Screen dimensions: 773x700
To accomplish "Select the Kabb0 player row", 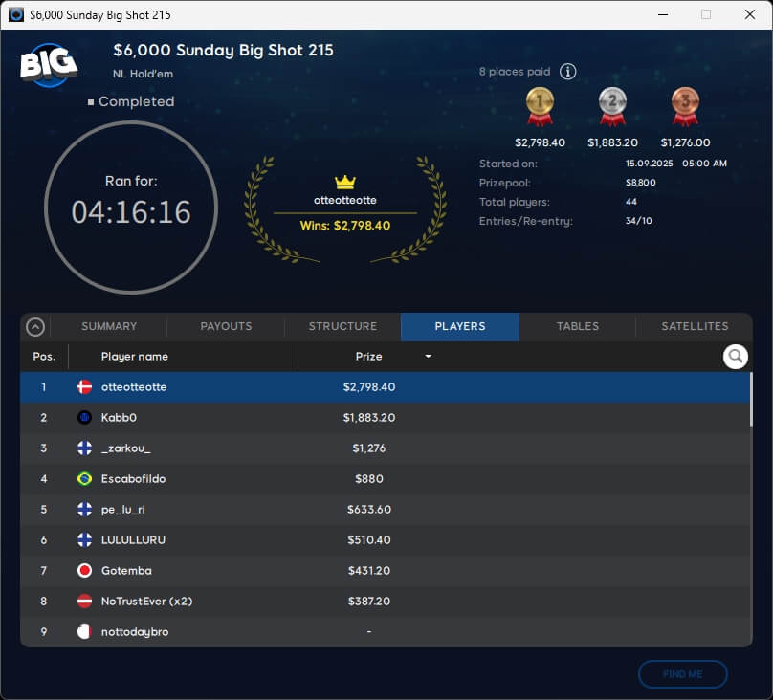I will coord(383,418).
